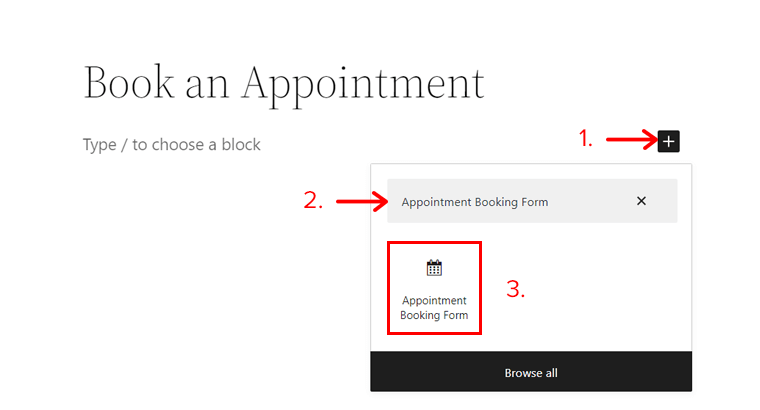760x410 pixels.
Task: Click the red number 3 annotation
Action: (515, 289)
